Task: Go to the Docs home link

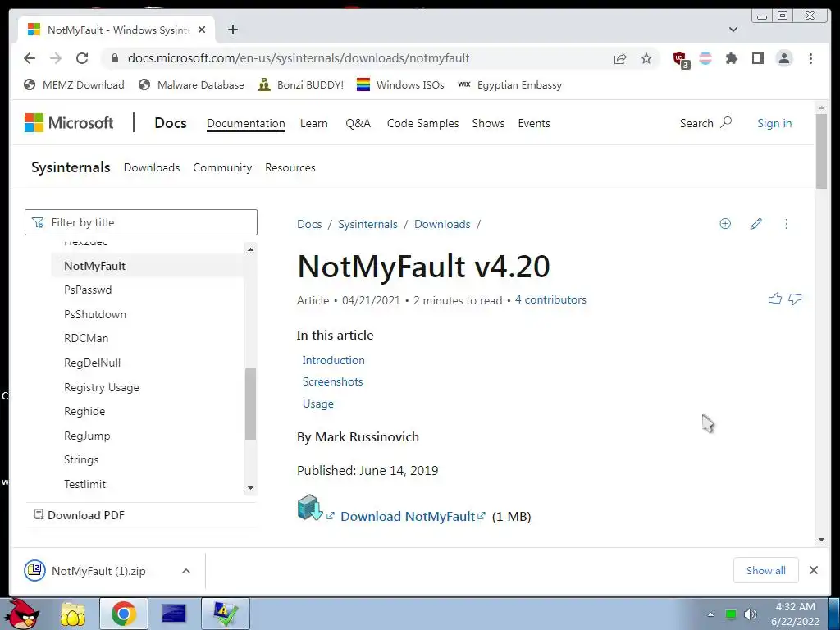Action: pos(171,123)
